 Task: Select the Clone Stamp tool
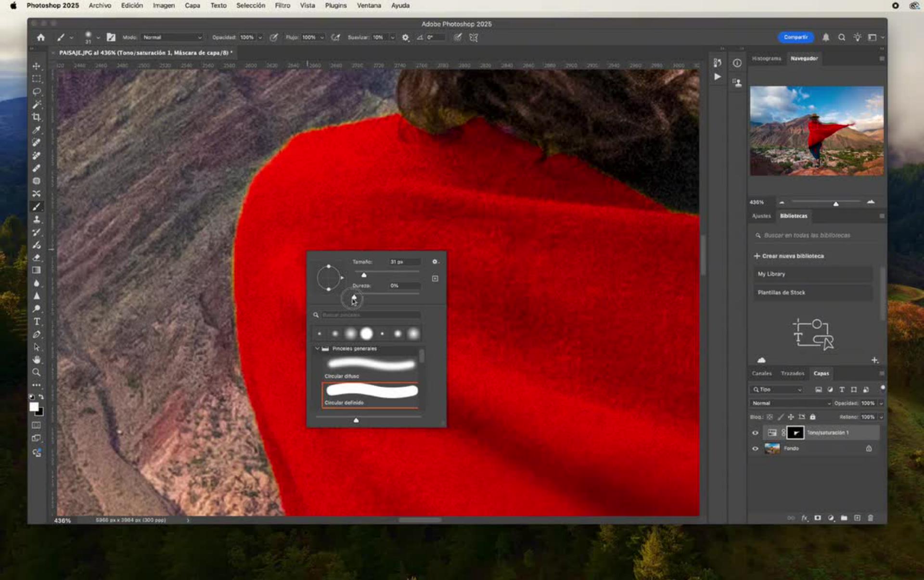coord(37,219)
